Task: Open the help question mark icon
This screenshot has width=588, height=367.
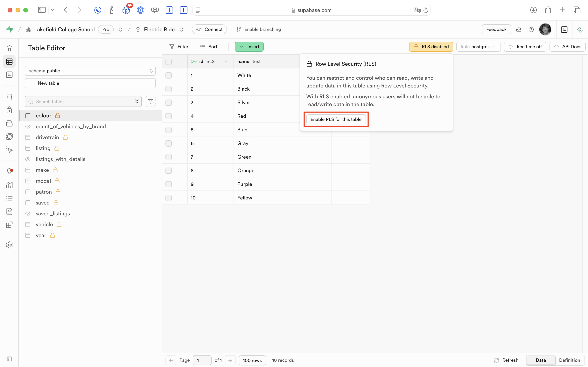Action: tap(531, 29)
